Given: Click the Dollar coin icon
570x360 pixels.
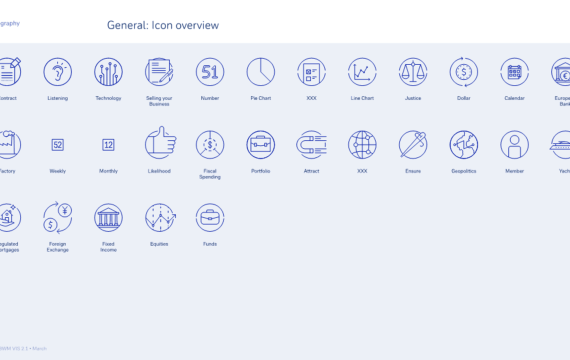Looking at the screenshot, I should point(463,72).
